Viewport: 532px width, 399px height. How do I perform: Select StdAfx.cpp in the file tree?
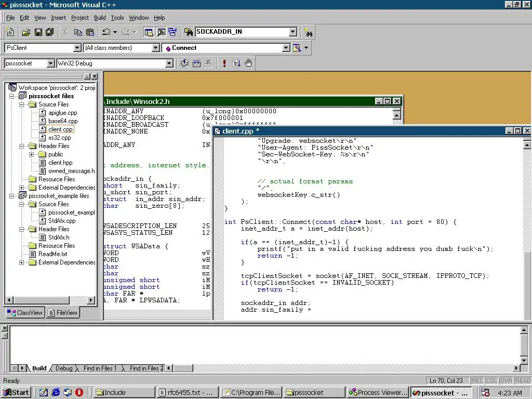click(x=62, y=221)
